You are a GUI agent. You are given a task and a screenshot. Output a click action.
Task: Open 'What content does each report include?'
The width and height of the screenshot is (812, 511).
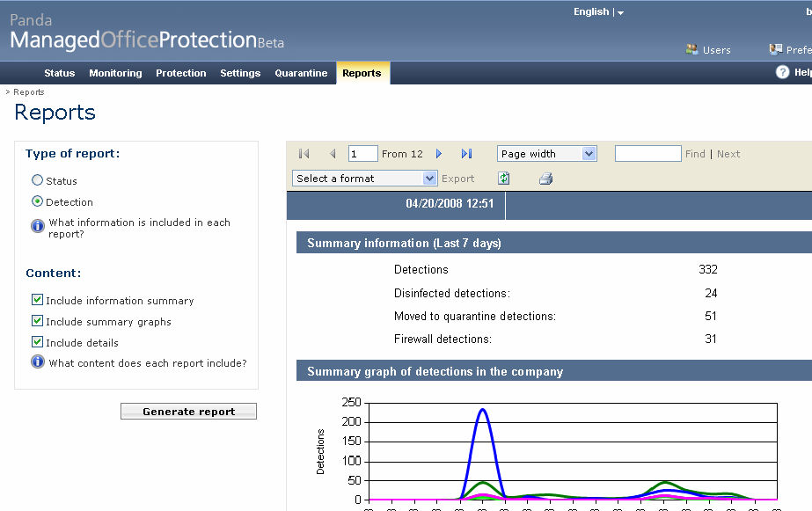click(148, 363)
